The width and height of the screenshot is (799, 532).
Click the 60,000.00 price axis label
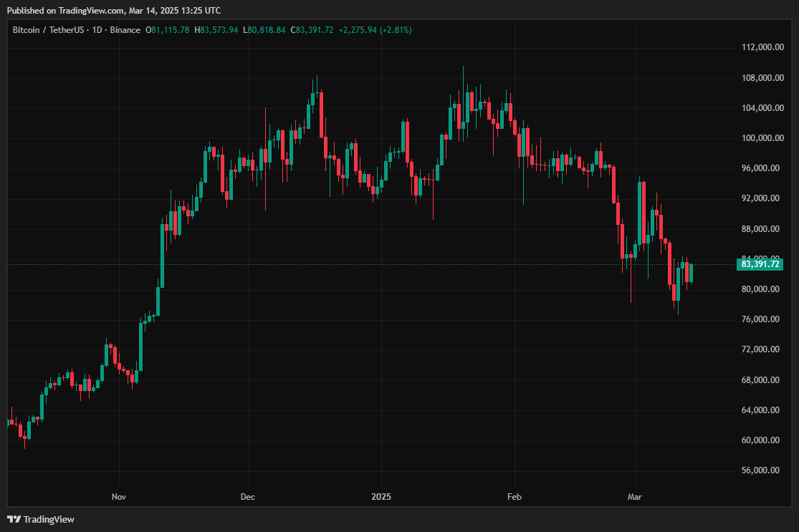[760, 440]
